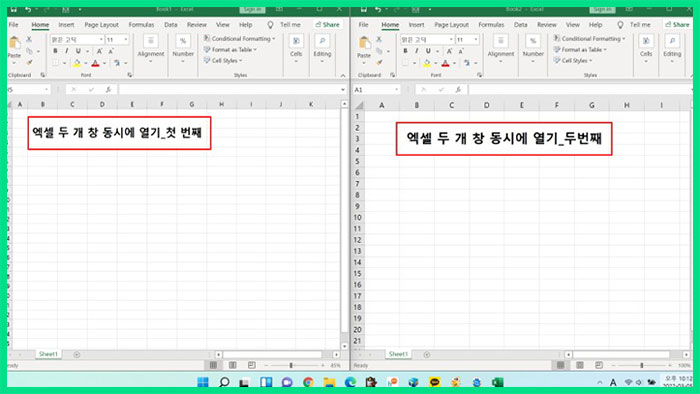Click vertical scrollbar in left window
Image resolution: width=700 pixels, height=394 pixels.
[344, 225]
